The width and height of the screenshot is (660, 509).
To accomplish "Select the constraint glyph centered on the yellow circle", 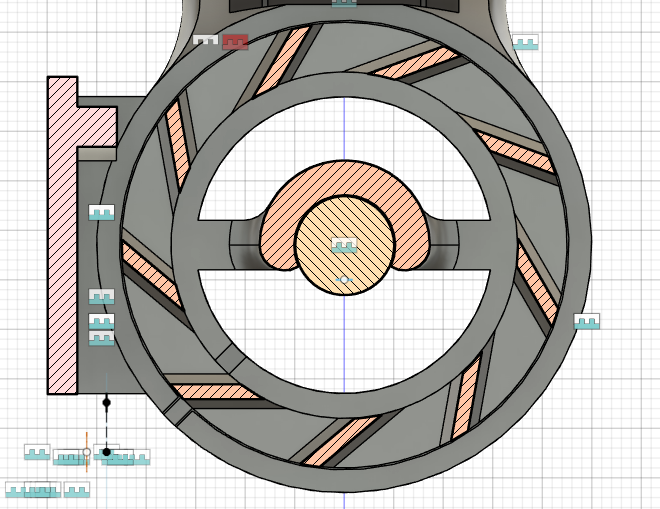I will pos(344,245).
